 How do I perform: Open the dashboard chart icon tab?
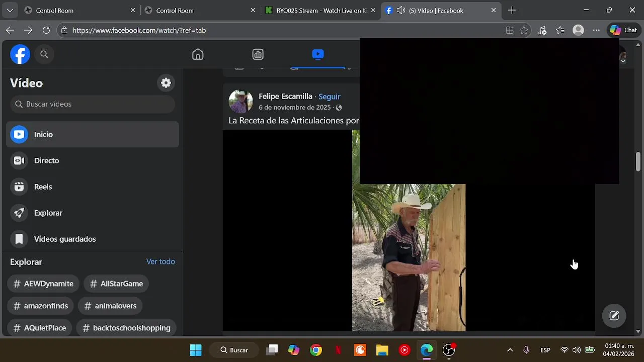pos(258,54)
